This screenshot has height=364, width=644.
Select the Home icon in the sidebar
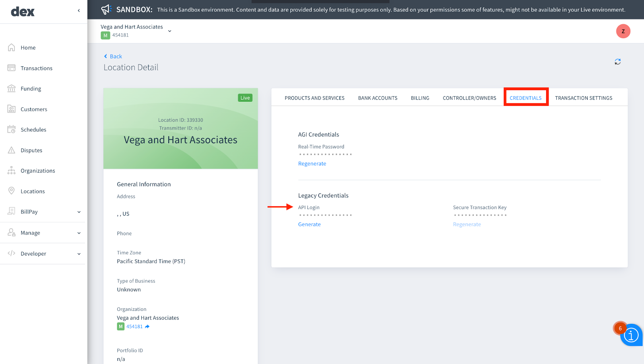click(12, 47)
